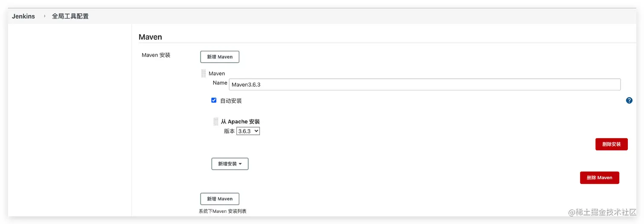Click the red 删除 Maven button
The width and height of the screenshot is (644, 224).
[x=599, y=177]
